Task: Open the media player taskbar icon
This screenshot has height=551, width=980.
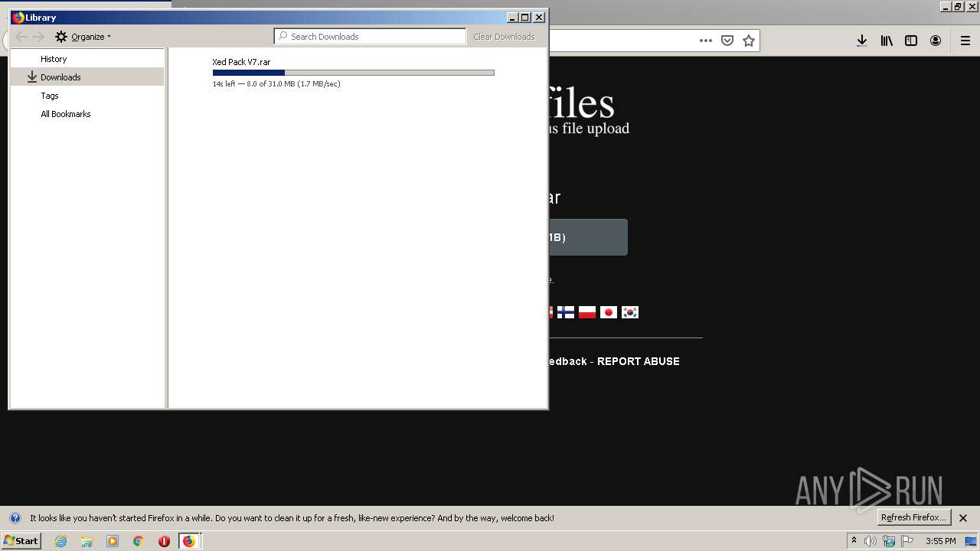Action: (113, 541)
